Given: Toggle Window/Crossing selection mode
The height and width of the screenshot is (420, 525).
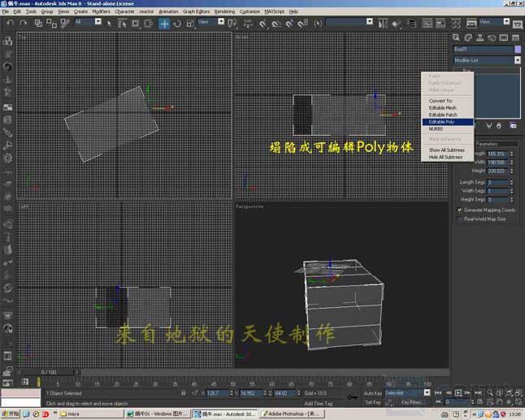Looking at the screenshot, I should (149, 24).
